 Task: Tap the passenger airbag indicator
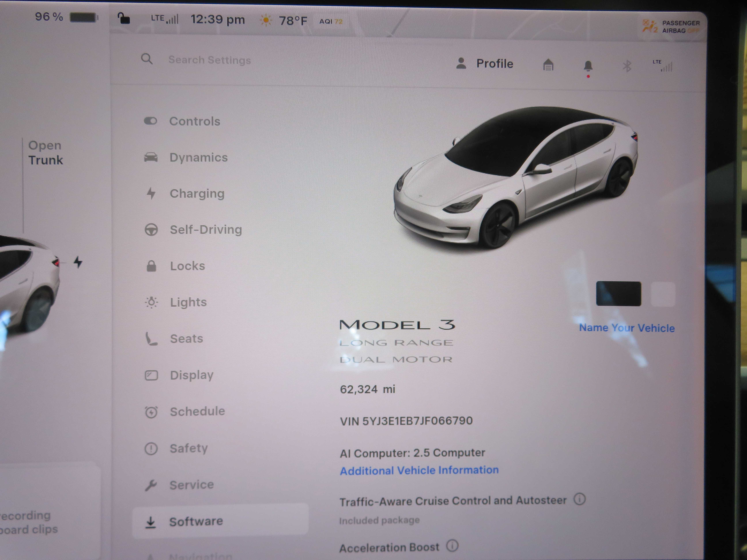671,27
